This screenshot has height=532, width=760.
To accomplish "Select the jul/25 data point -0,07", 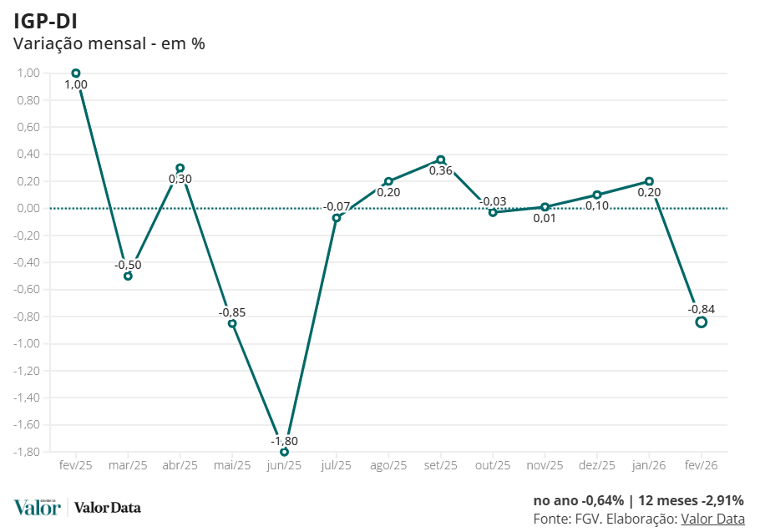I will click(337, 218).
